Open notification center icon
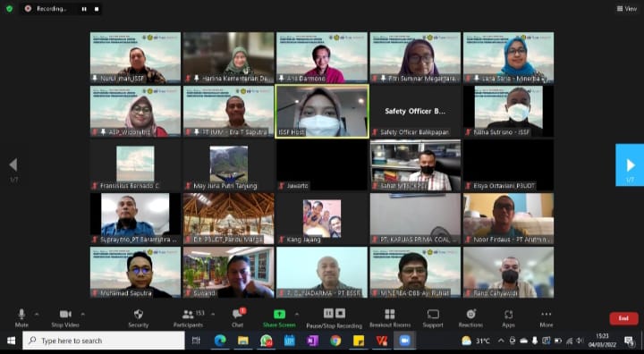644x354 pixels. [629, 341]
